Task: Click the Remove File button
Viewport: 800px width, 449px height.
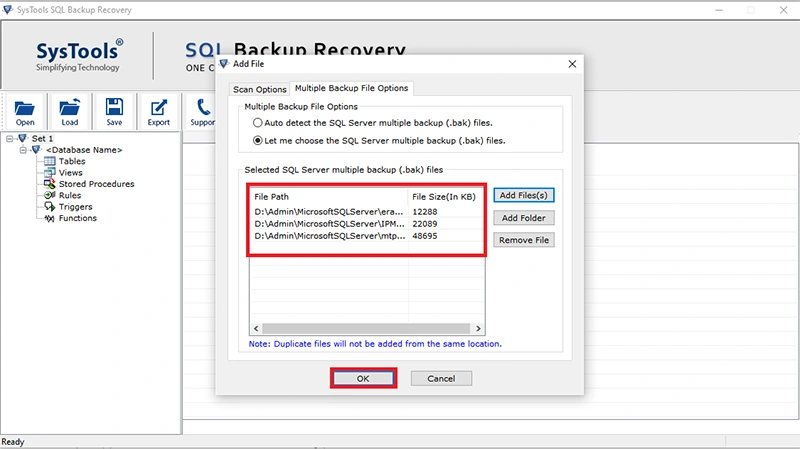Action: tap(523, 240)
